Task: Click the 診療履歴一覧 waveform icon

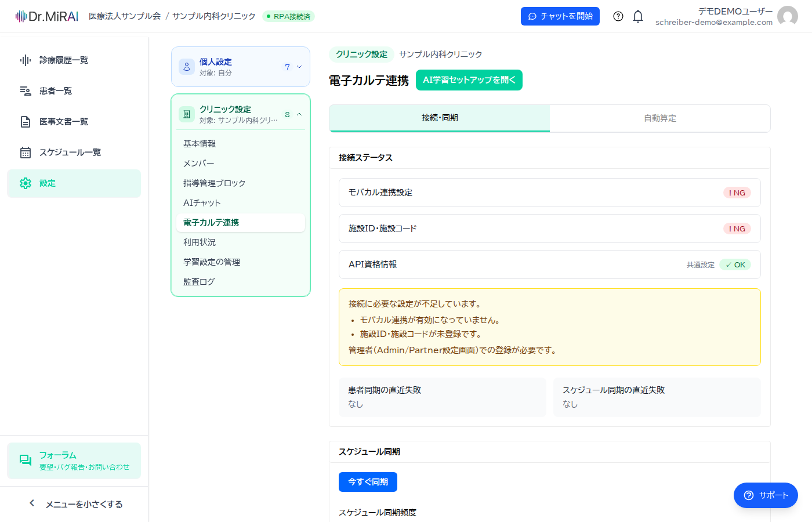Action: tap(26, 60)
